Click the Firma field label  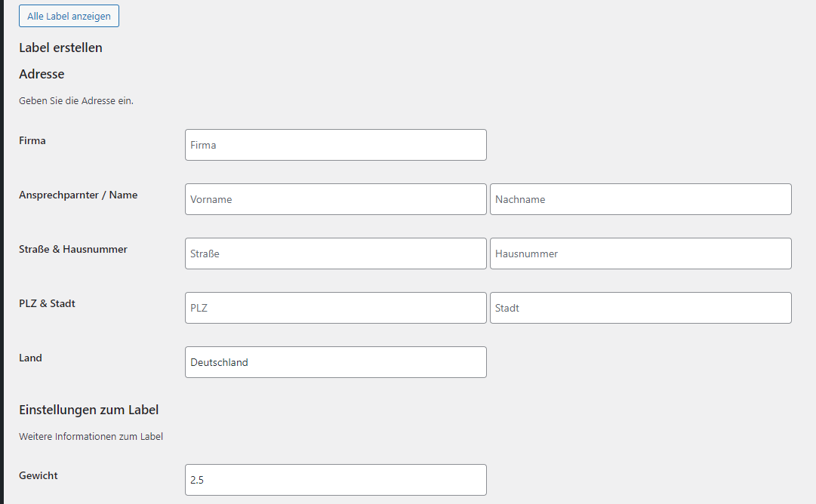pos(32,140)
